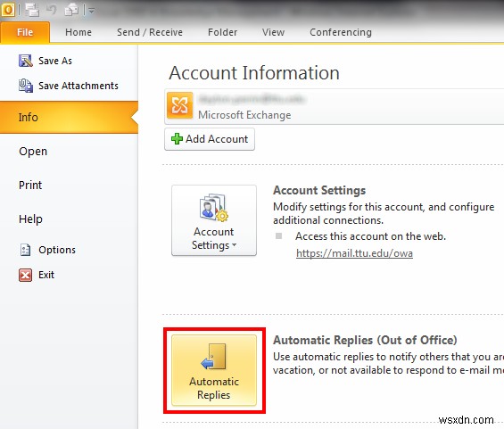Click the Options page icon
504x429 pixels.
pyautogui.click(x=25, y=250)
